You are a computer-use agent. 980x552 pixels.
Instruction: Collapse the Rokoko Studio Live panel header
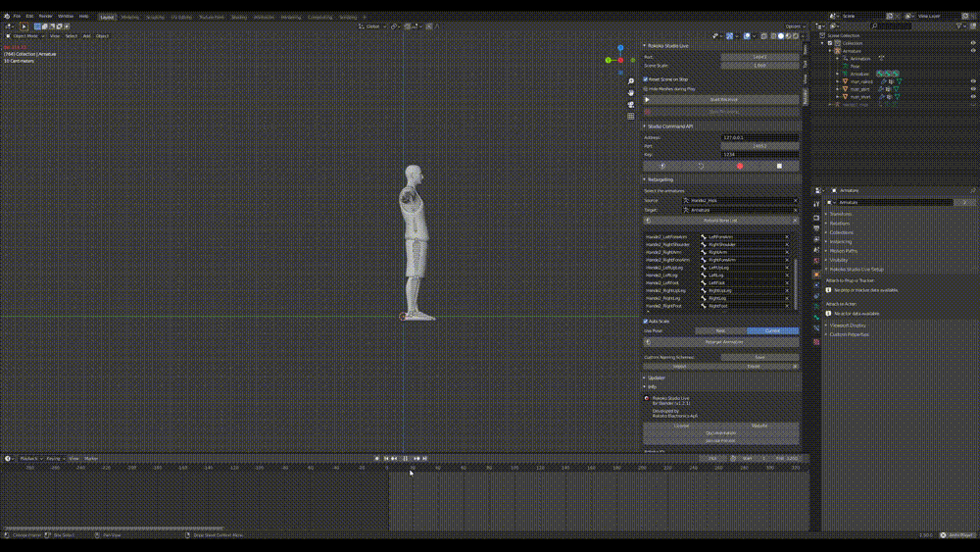click(x=667, y=46)
